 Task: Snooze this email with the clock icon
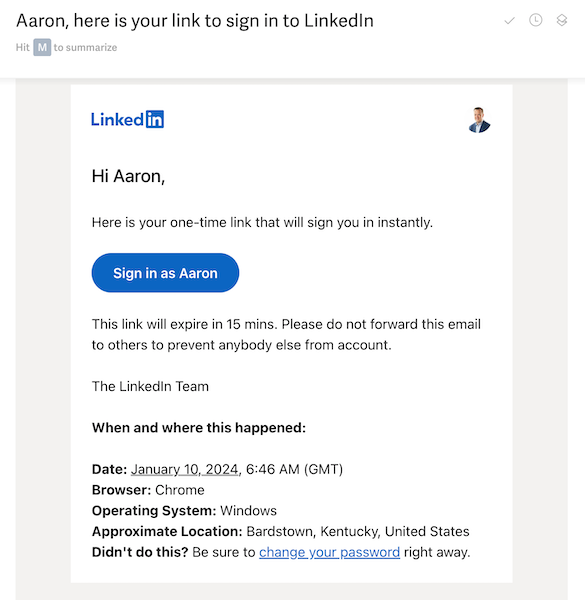[x=535, y=20]
